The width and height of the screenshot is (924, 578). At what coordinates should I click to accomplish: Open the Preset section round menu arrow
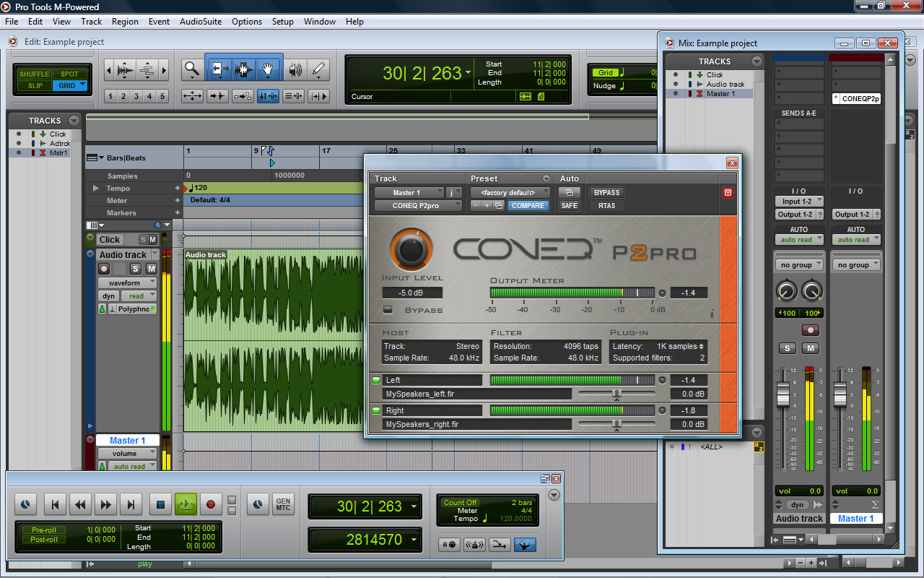coord(546,178)
